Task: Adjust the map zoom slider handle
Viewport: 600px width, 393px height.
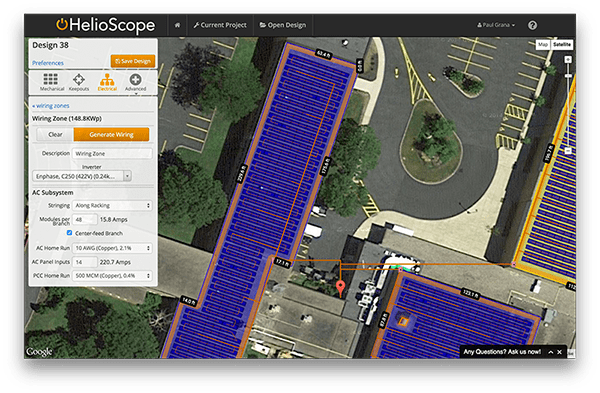Action: [568, 76]
